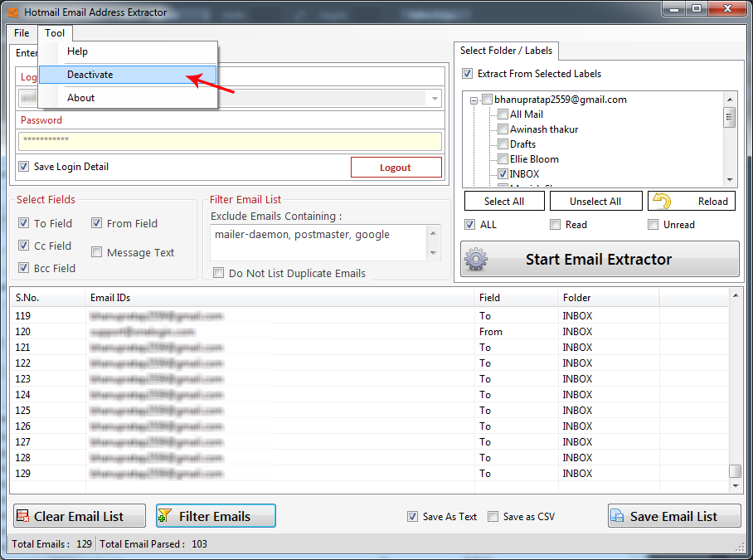Enable Do Not List Duplicate Emails
The width and height of the screenshot is (753, 560).
(218, 273)
